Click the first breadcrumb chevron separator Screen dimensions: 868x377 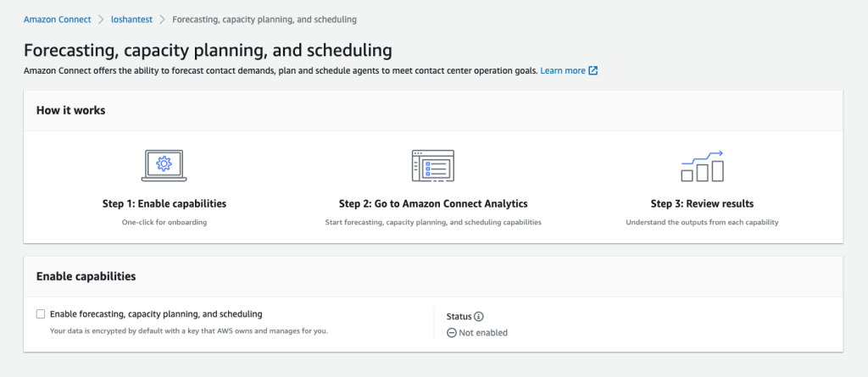[x=101, y=19]
